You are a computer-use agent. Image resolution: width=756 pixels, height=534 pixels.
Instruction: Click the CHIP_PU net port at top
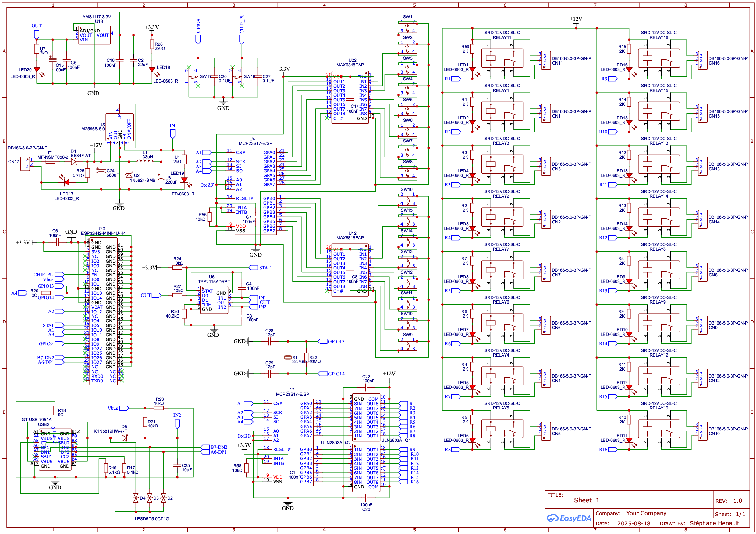[x=242, y=40]
